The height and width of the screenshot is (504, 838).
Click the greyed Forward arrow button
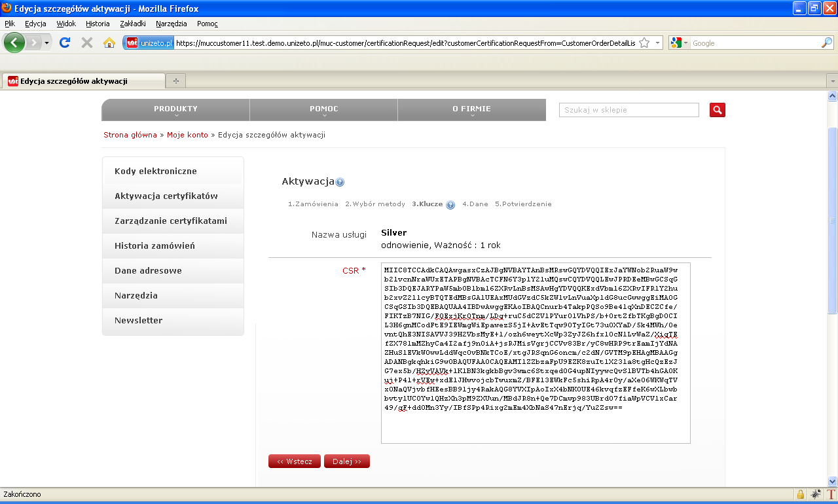pos(34,43)
